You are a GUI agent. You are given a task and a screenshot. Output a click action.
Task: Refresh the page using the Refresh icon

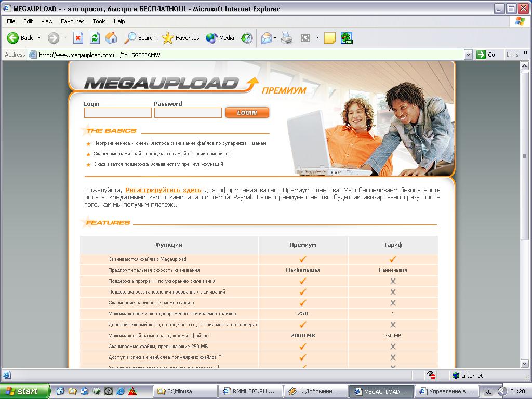click(95, 37)
